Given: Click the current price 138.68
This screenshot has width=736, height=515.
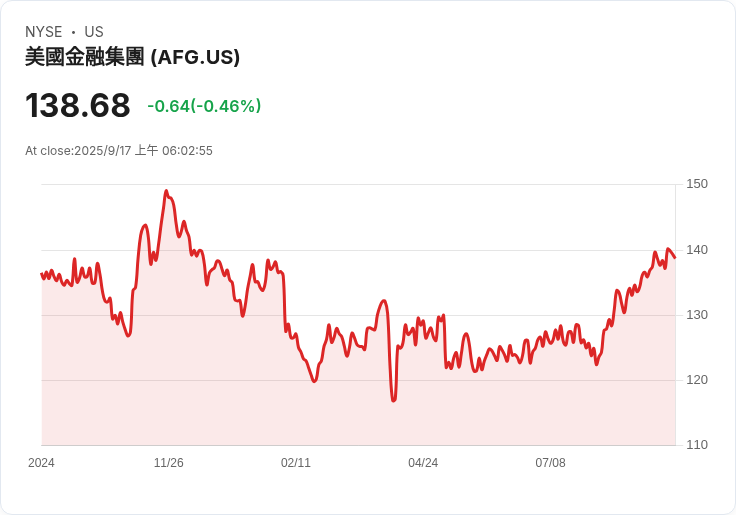Looking at the screenshot, I should coord(78,105).
